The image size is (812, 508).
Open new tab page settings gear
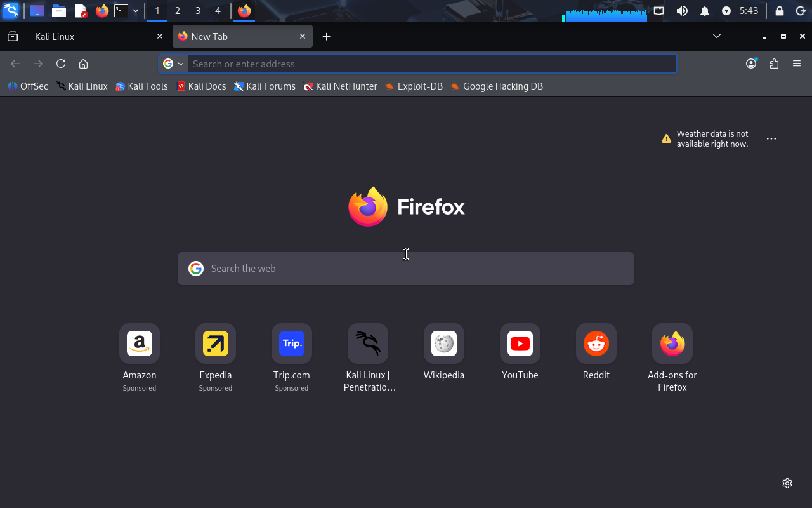point(787,483)
